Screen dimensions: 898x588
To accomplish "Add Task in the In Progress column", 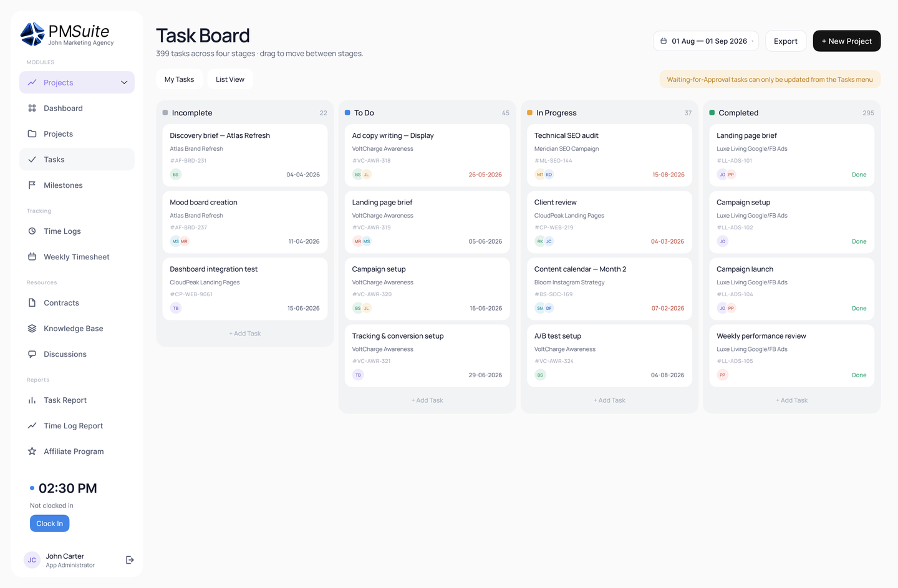I will [x=609, y=400].
